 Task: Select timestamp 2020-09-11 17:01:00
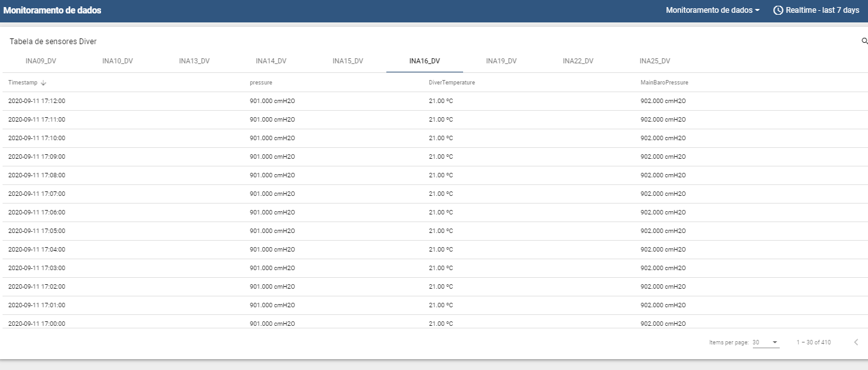[x=36, y=305]
